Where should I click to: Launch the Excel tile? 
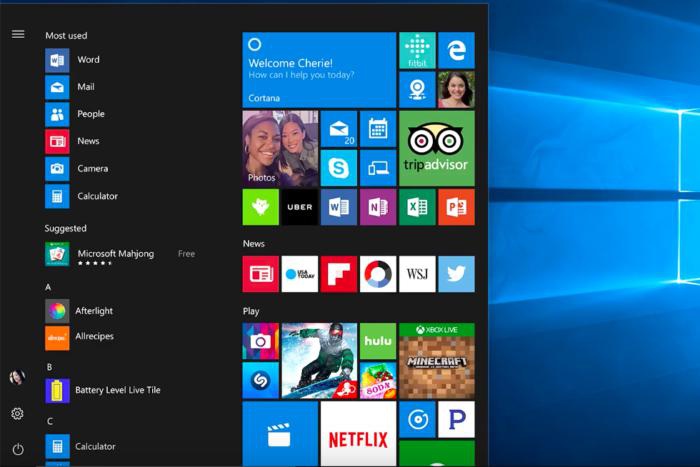tap(417, 207)
